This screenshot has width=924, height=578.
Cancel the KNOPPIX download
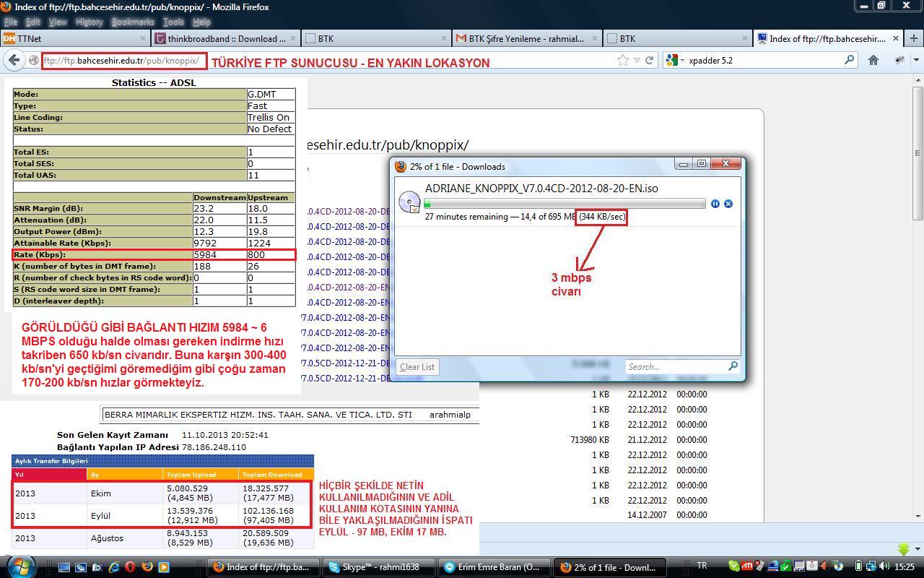(x=728, y=204)
